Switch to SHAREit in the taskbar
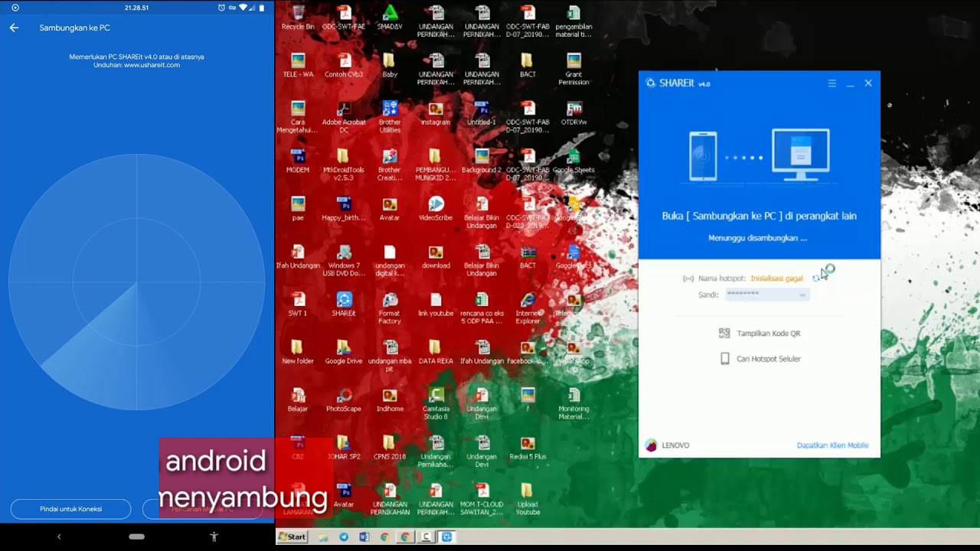 click(446, 537)
